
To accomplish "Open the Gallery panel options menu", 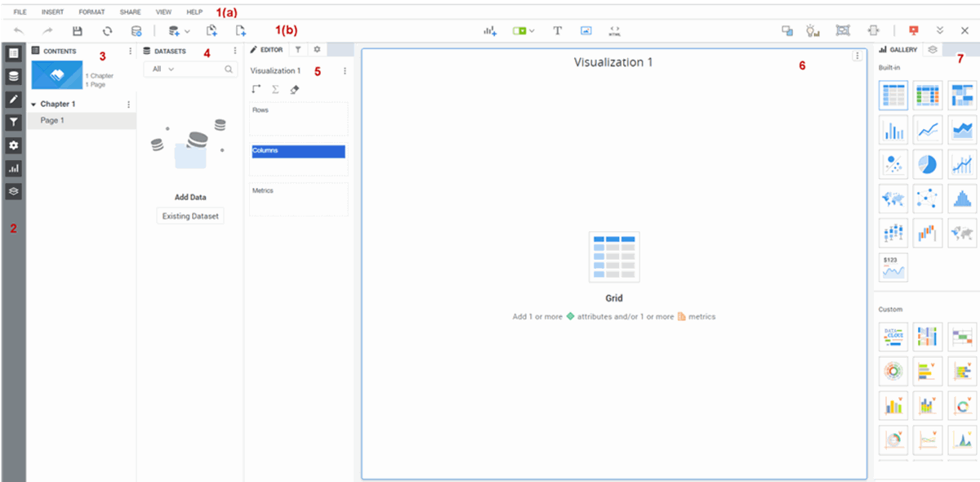I will tap(933, 49).
